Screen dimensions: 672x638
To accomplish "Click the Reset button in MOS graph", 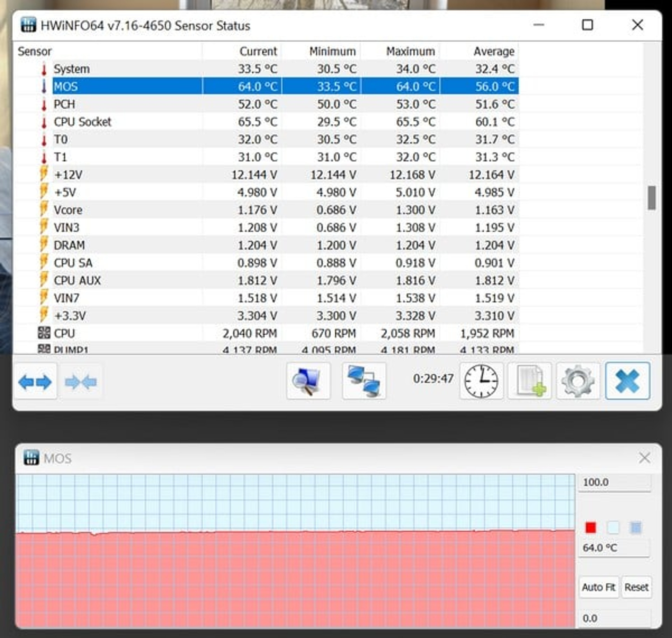I will 636,587.
